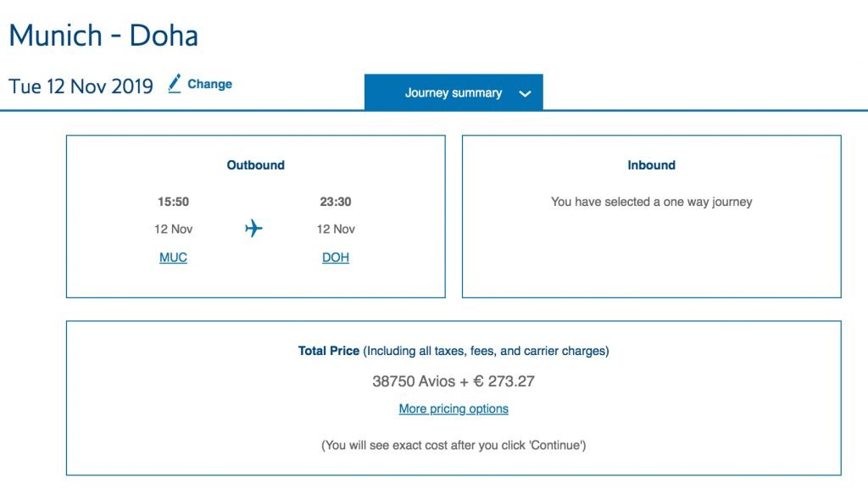Click the one way journey message
868x494 pixels.
pyautogui.click(x=652, y=202)
